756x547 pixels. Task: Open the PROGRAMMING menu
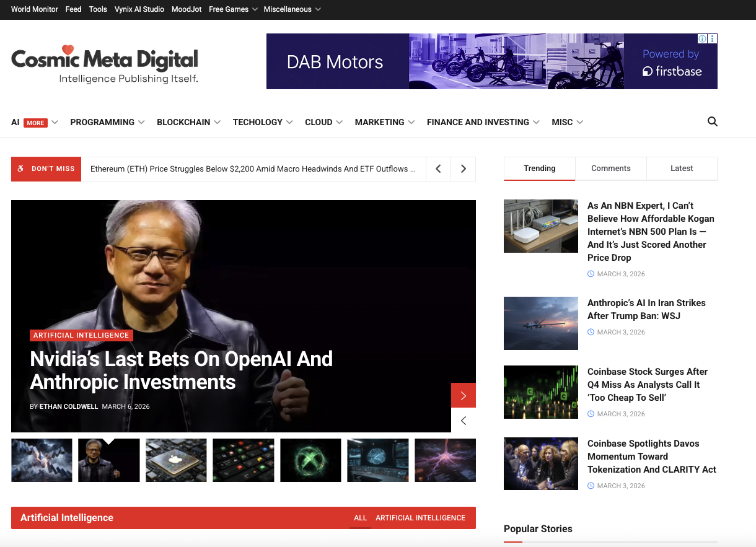(107, 122)
